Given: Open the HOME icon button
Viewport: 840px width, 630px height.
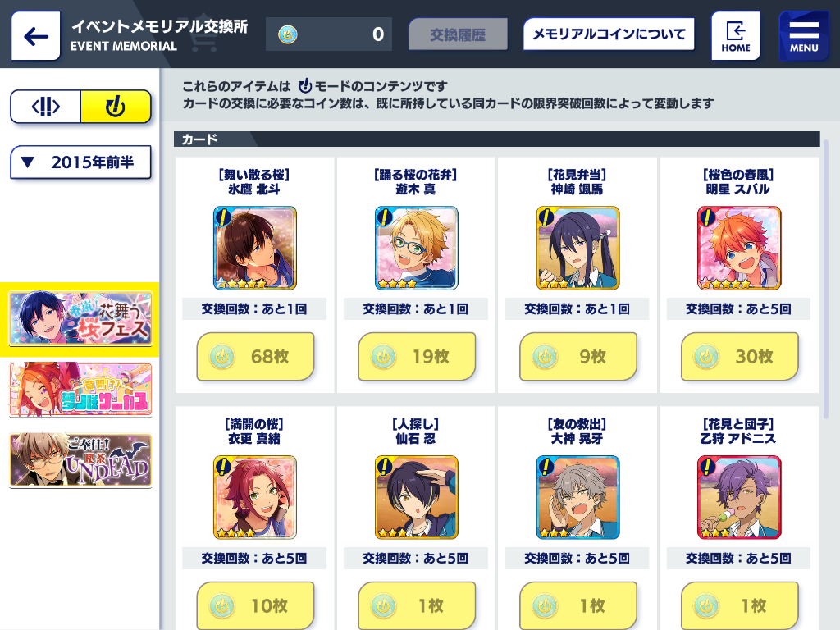Looking at the screenshot, I should click(736, 36).
